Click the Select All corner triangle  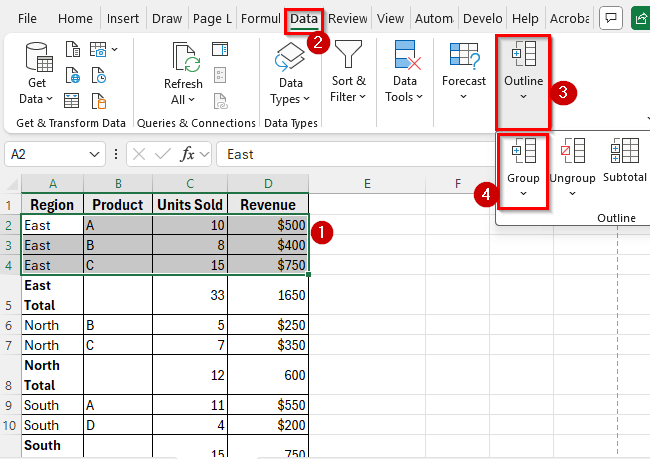pyautogui.click(x=12, y=184)
